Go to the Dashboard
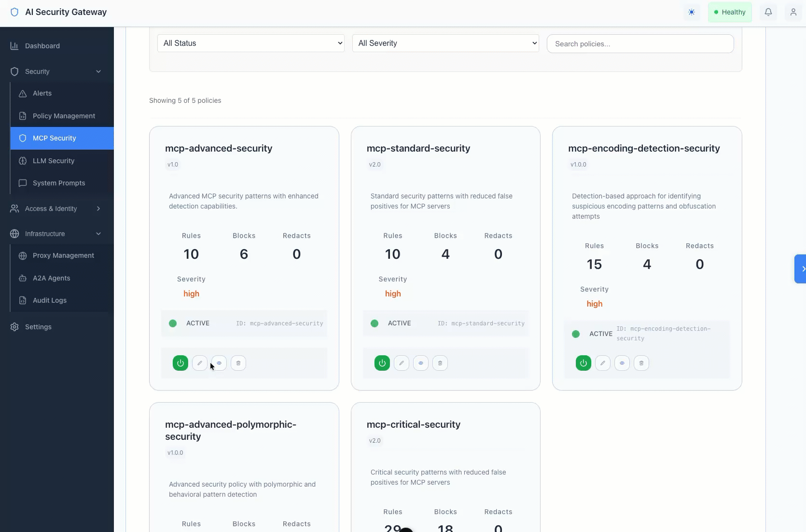This screenshot has width=806, height=532. [42, 45]
